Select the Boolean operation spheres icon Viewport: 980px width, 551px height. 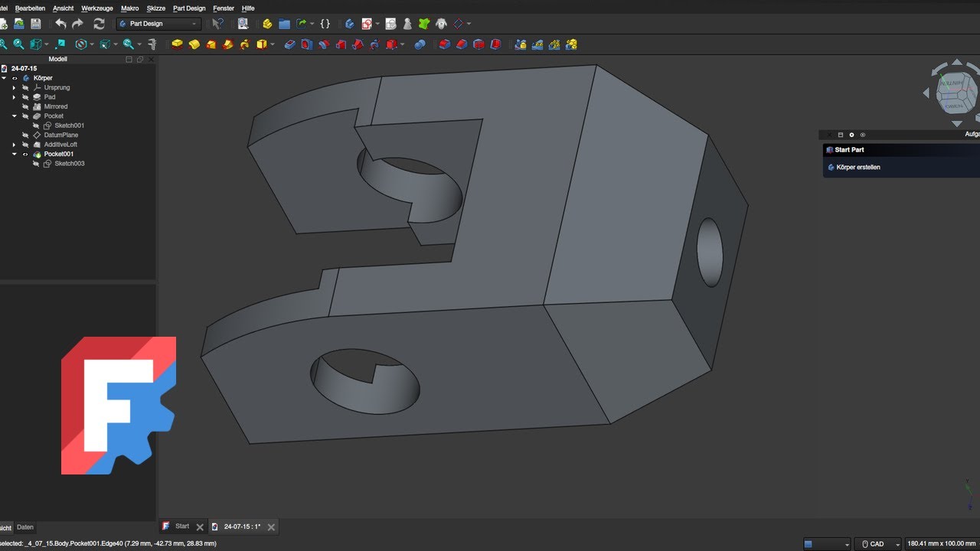(x=420, y=44)
